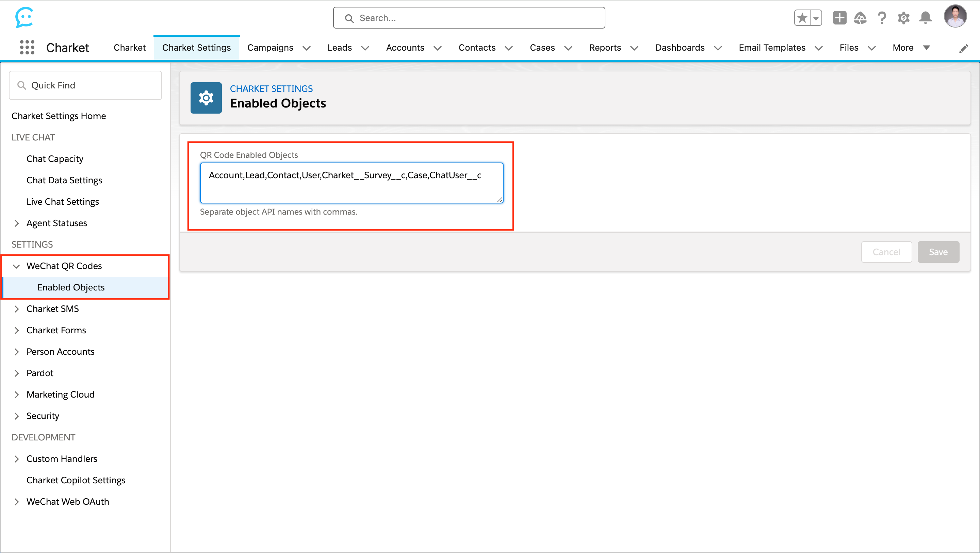
Task: Expand the Security section
Action: pyautogui.click(x=16, y=416)
